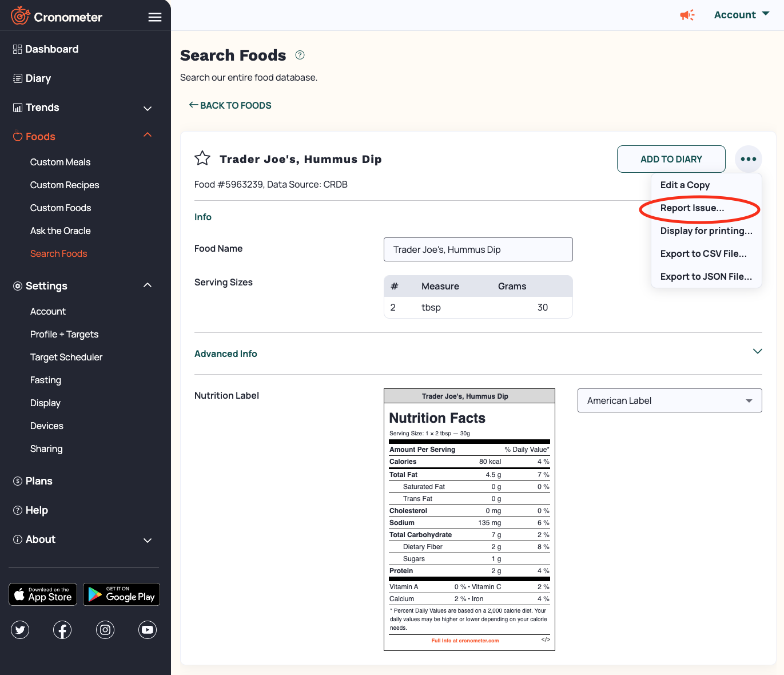The height and width of the screenshot is (675, 784).
Task: Click the Info section heading
Action: tap(203, 217)
